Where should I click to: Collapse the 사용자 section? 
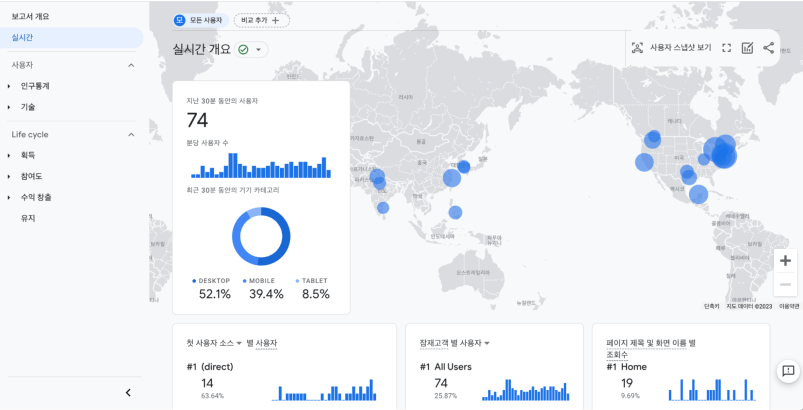coord(131,65)
